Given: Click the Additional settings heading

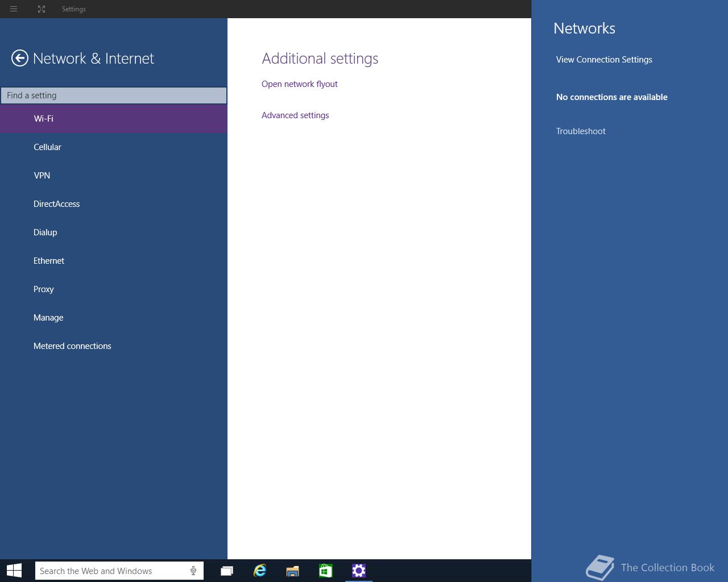Looking at the screenshot, I should (320, 59).
